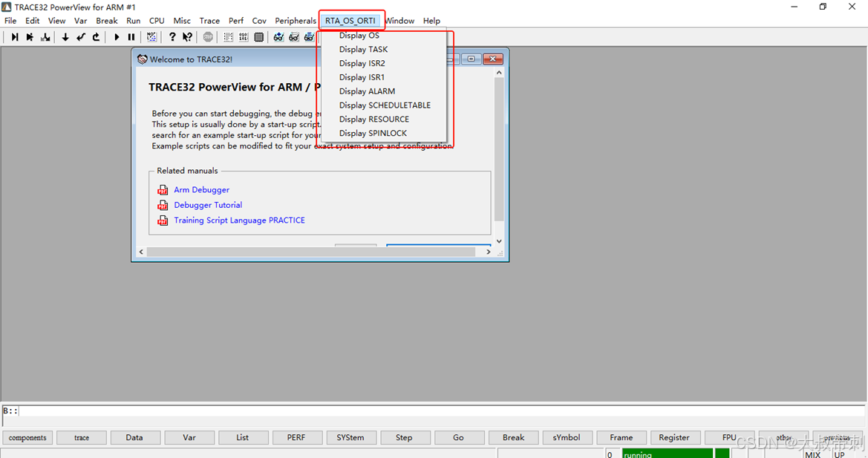Close the RTA_OS_ORTI menu via its title

pos(350,21)
